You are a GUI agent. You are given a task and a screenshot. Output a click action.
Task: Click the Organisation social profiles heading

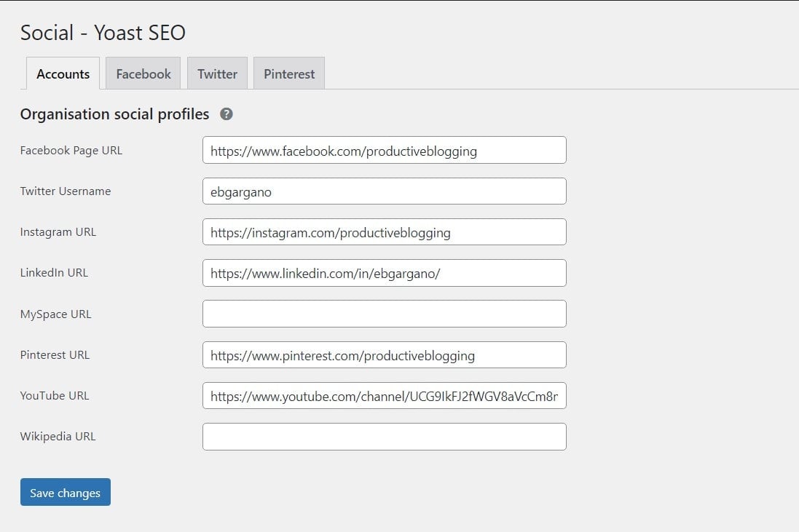(114, 114)
